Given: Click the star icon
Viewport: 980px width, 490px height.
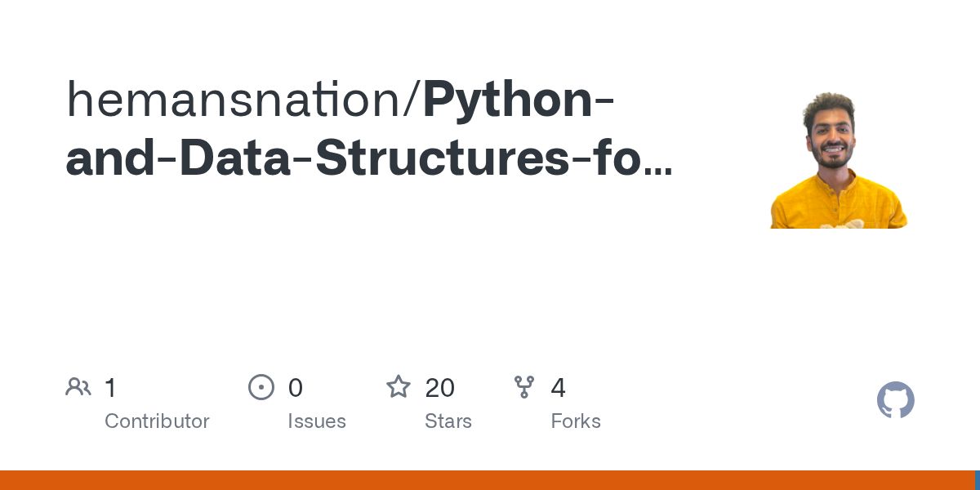Looking at the screenshot, I should (x=399, y=387).
